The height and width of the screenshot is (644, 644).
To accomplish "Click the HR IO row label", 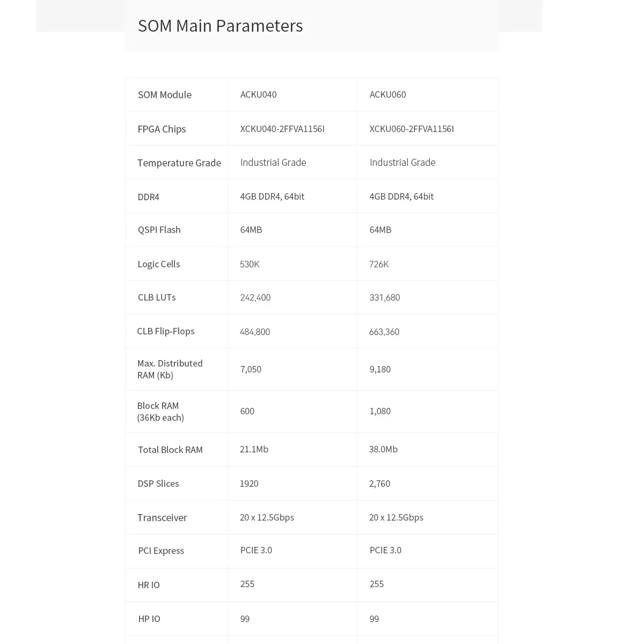I will 149,585.
